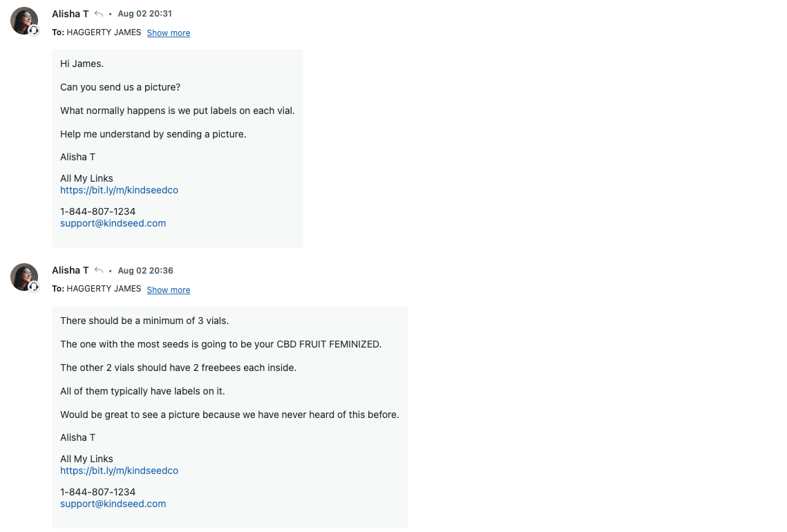Click the Aug 02 20:31 timestamp

(144, 14)
